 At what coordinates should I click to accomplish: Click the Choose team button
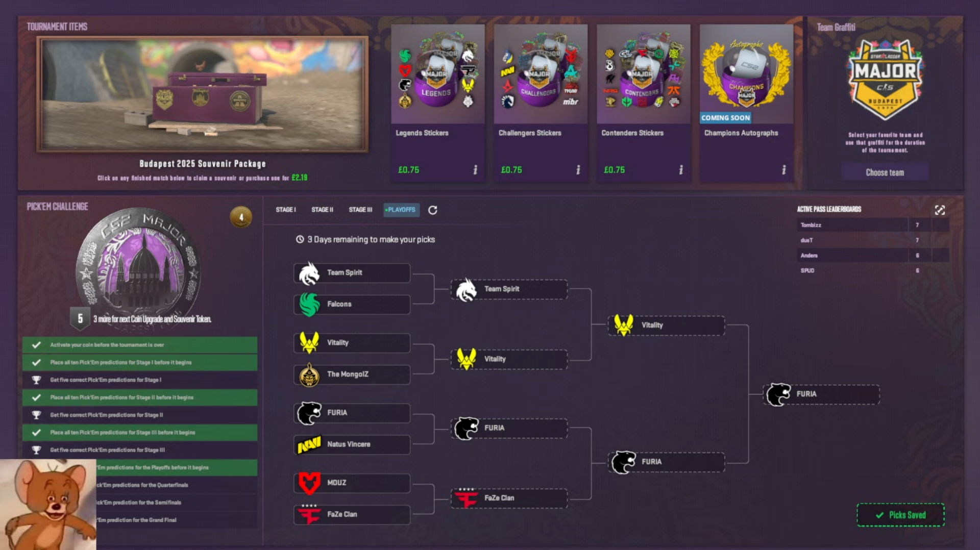pyautogui.click(x=885, y=172)
